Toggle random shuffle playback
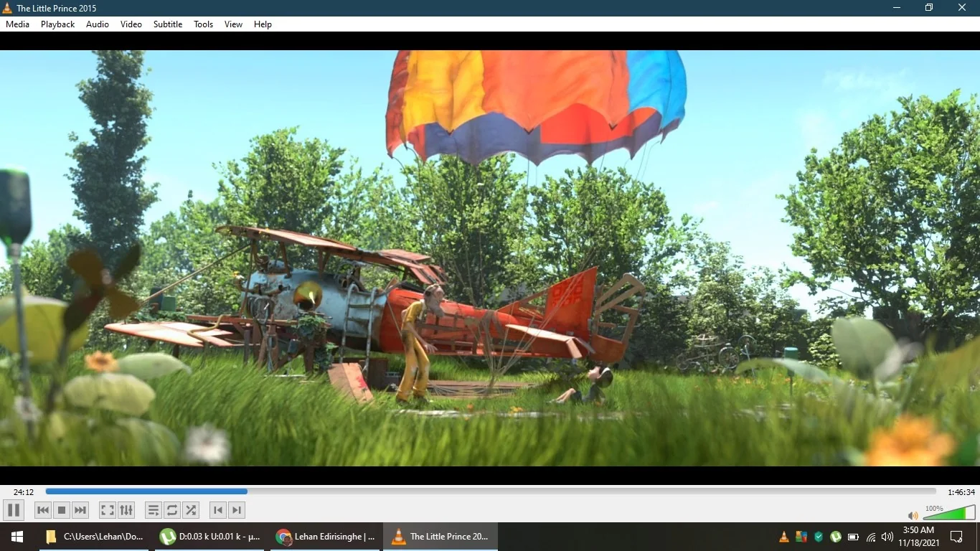980x551 pixels. [x=191, y=510]
